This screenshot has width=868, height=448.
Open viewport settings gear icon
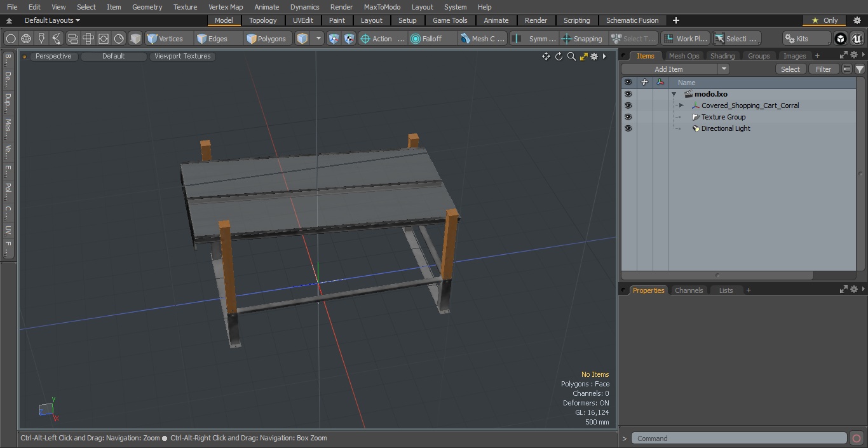594,57
